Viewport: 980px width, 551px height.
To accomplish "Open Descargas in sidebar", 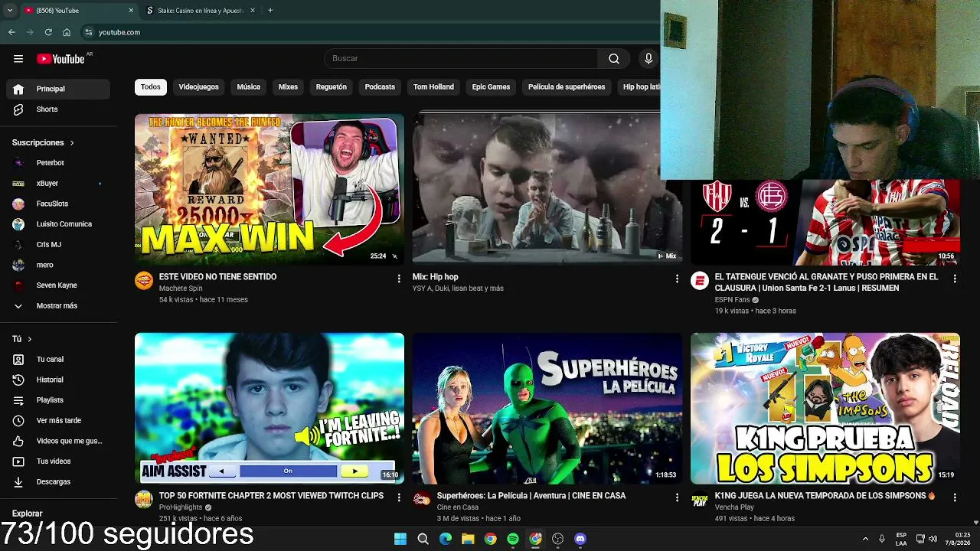I will (x=58, y=482).
